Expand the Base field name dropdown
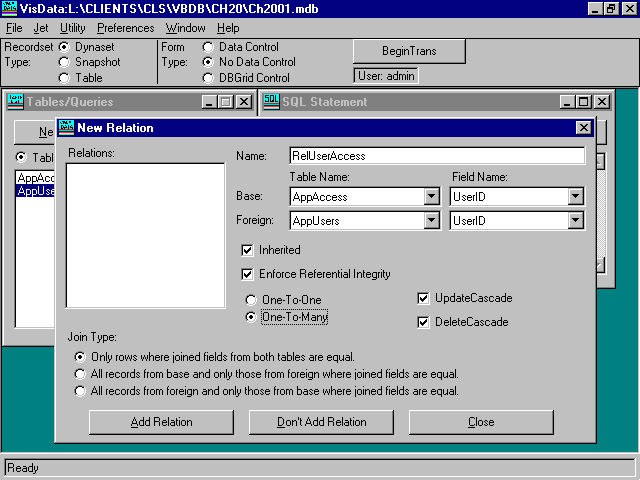Screen dimensions: 640x480 pyautogui.click(x=575, y=197)
